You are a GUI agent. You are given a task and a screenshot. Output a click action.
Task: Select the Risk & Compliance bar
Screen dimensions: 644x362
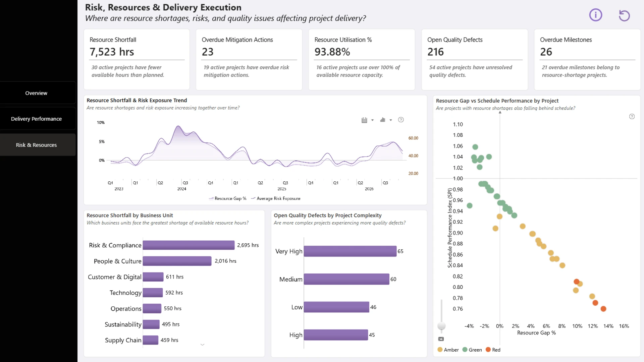pyautogui.click(x=189, y=245)
